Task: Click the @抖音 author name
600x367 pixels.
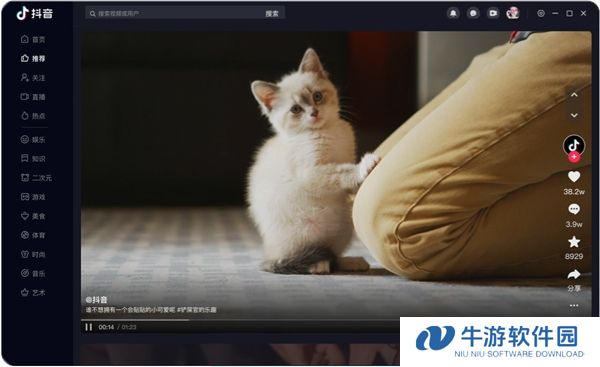Action: click(x=96, y=300)
